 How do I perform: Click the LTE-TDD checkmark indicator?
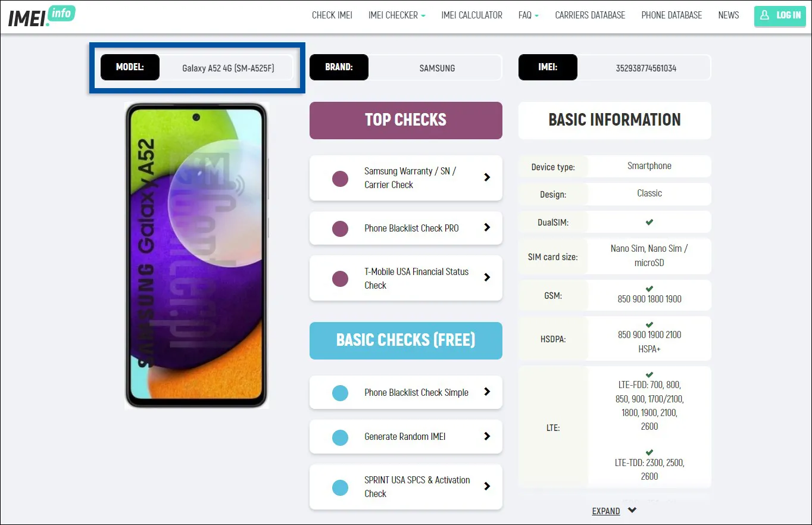[649, 452]
